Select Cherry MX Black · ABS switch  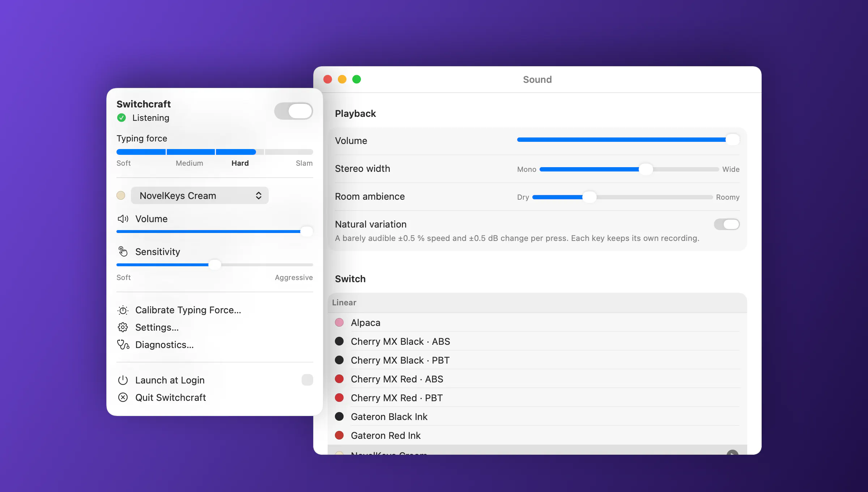(537, 341)
